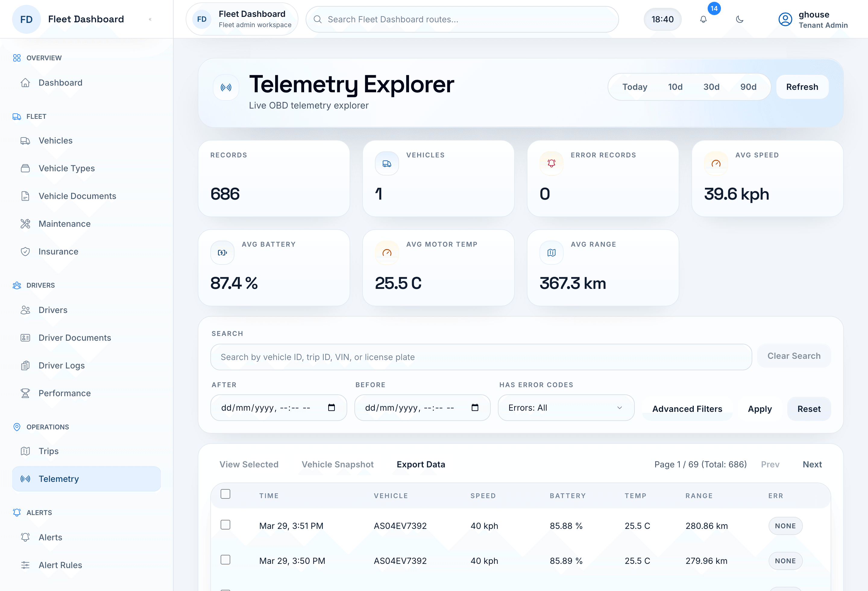Open the Before date picker calendar icon
Viewport: 868px width, 591px height.
[475, 407]
